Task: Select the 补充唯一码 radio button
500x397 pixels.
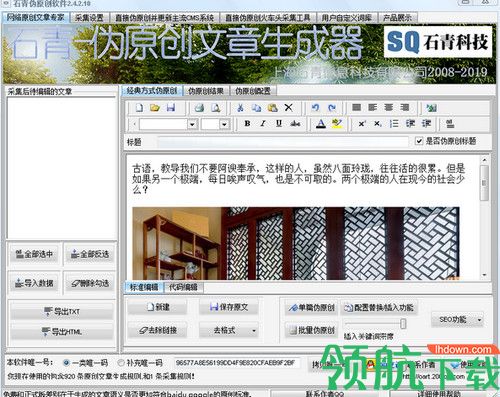Action: (x=121, y=362)
